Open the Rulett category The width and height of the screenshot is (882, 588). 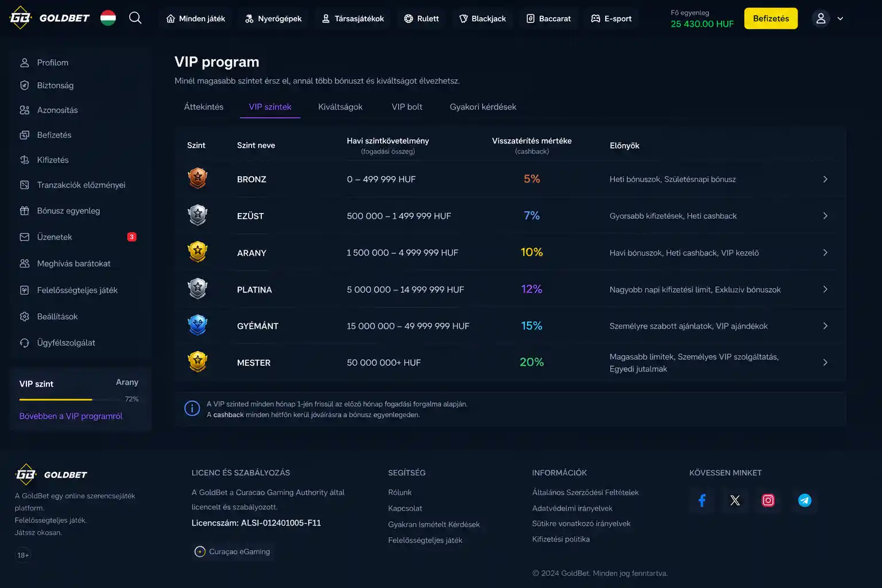[x=421, y=18]
